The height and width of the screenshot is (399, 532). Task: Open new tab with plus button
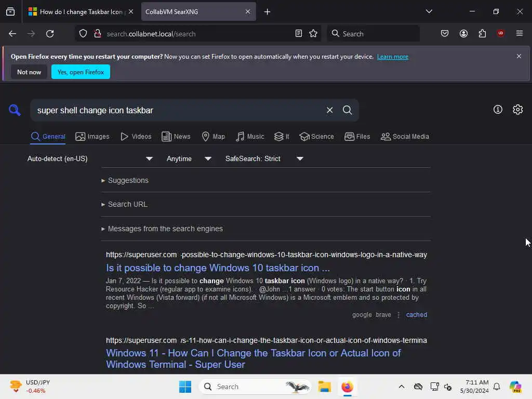tap(268, 12)
